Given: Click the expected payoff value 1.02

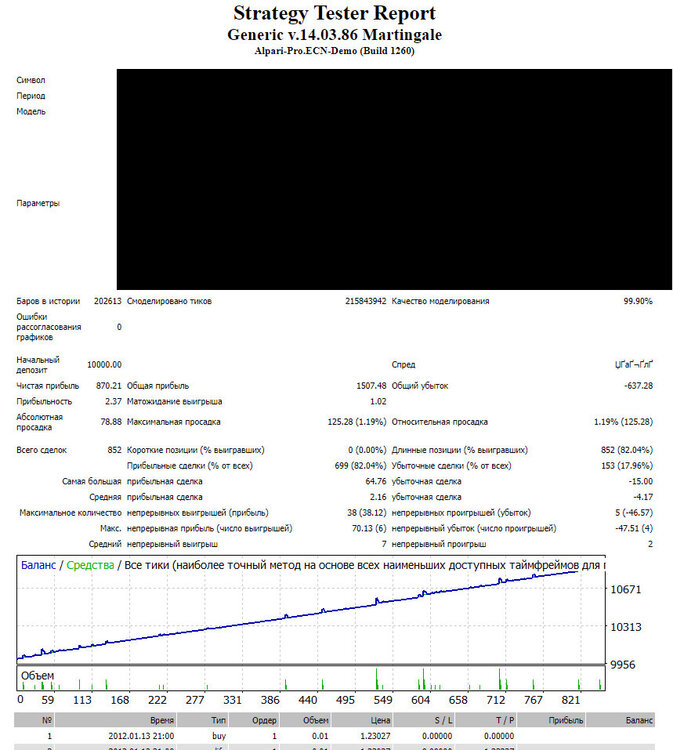Looking at the screenshot, I should click(378, 401).
